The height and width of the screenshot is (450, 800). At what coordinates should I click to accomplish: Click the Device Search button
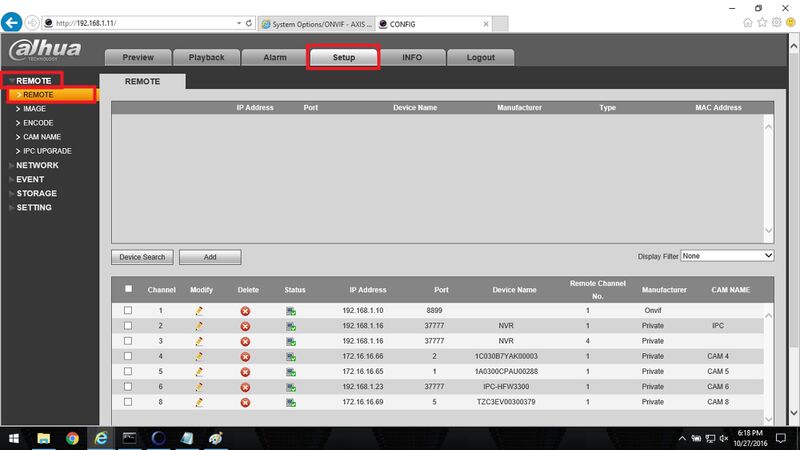tap(142, 257)
